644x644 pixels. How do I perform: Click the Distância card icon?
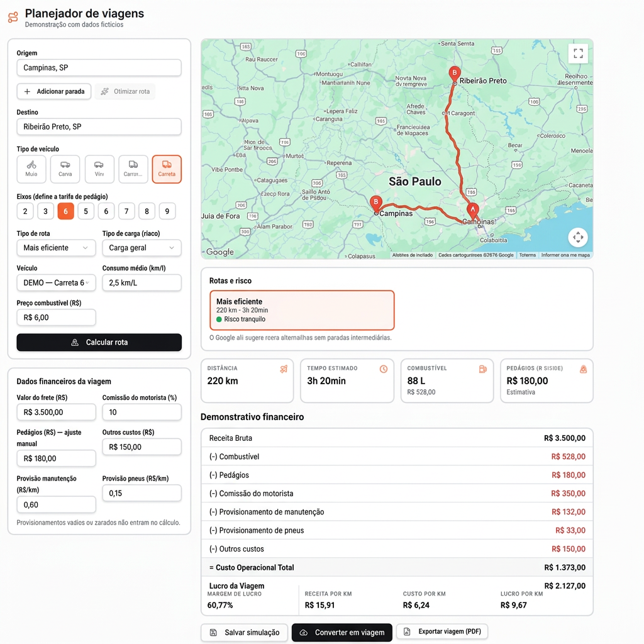click(x=284, y=369)
